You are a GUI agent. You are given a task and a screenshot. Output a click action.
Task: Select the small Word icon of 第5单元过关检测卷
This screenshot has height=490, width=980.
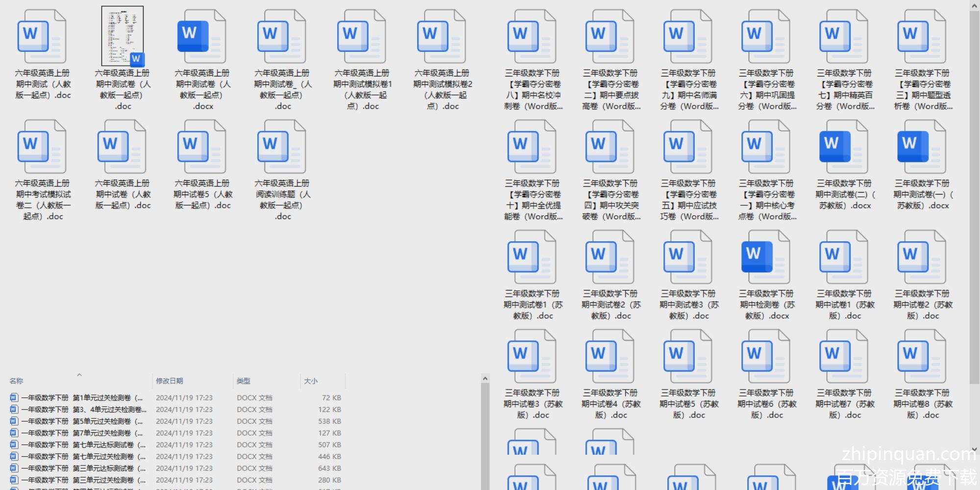[x=14, y=421]
